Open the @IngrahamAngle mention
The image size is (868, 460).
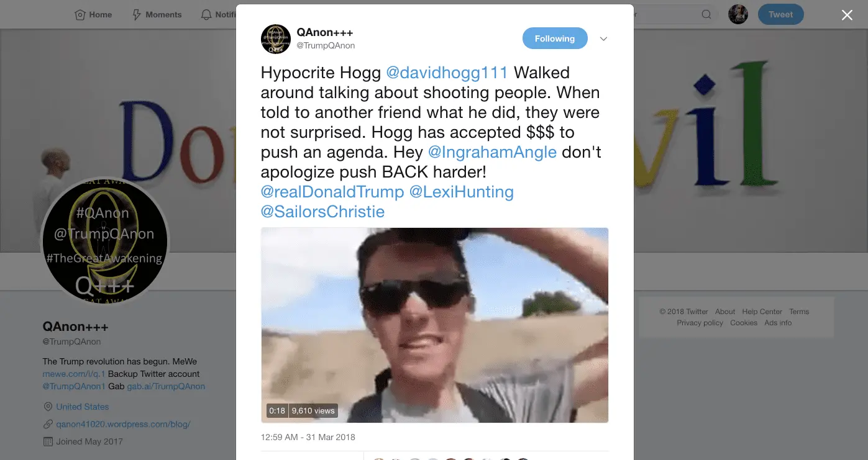492,152
